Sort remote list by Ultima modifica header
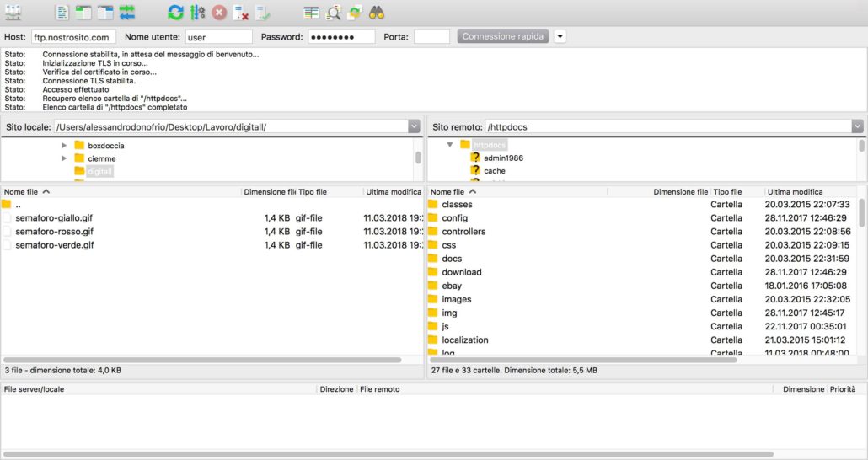This screenshot has height=460, width=868. click(x=811, y=192)
